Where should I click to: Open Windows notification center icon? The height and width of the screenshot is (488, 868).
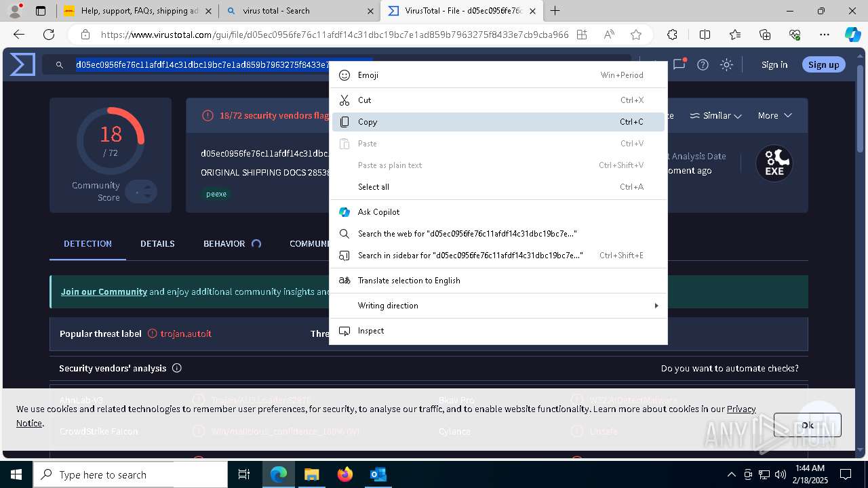pos(846,474)
